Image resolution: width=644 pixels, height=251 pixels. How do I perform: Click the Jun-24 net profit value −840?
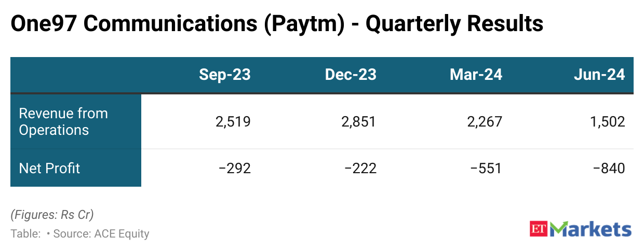[609, 168]
